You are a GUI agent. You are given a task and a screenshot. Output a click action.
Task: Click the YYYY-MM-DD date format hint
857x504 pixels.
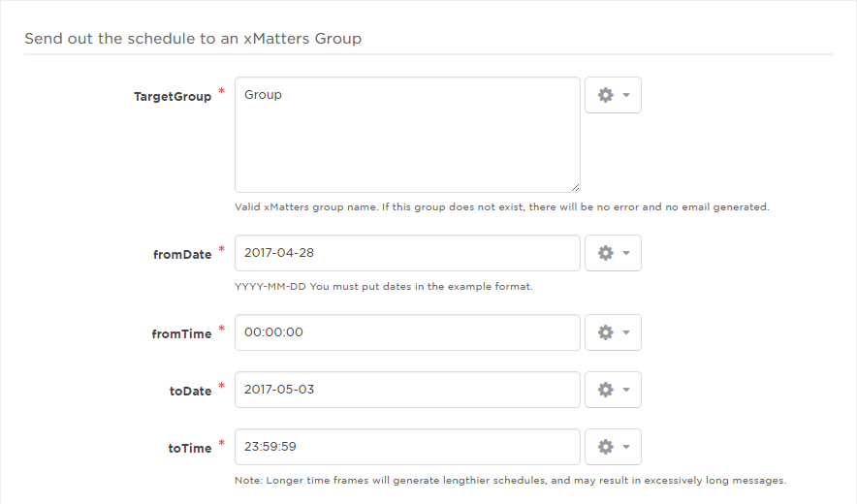point(384,287)
